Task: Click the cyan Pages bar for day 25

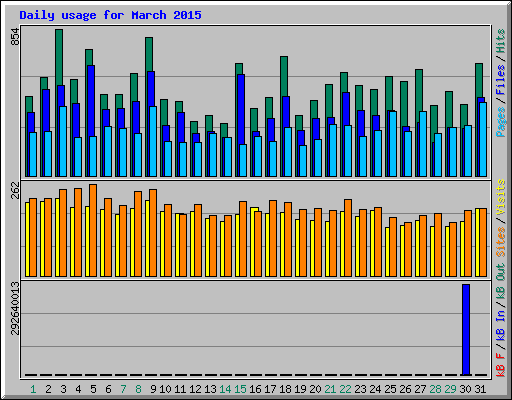Action: (x=393, y=144)
